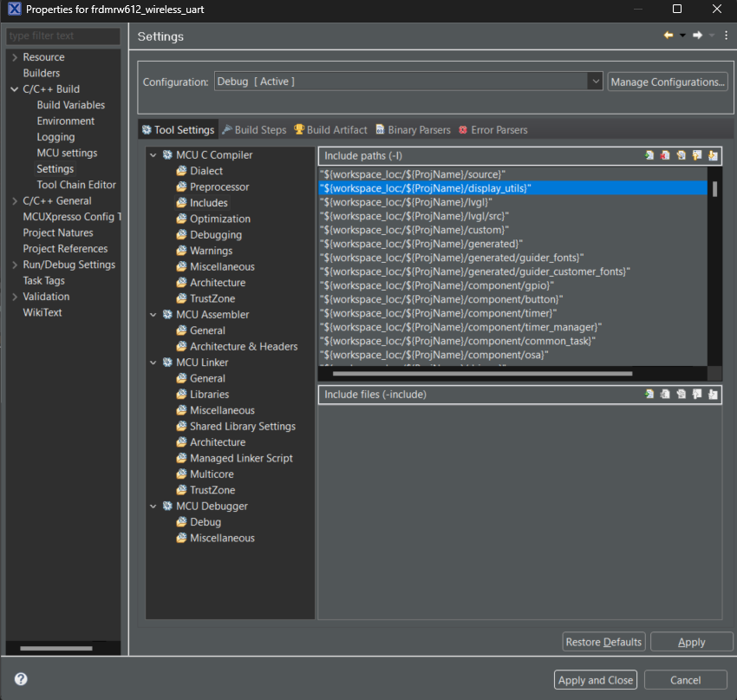Click the filter text input field
The width and height of the screenshot is (737, 700).
click(x=62, y=36)
